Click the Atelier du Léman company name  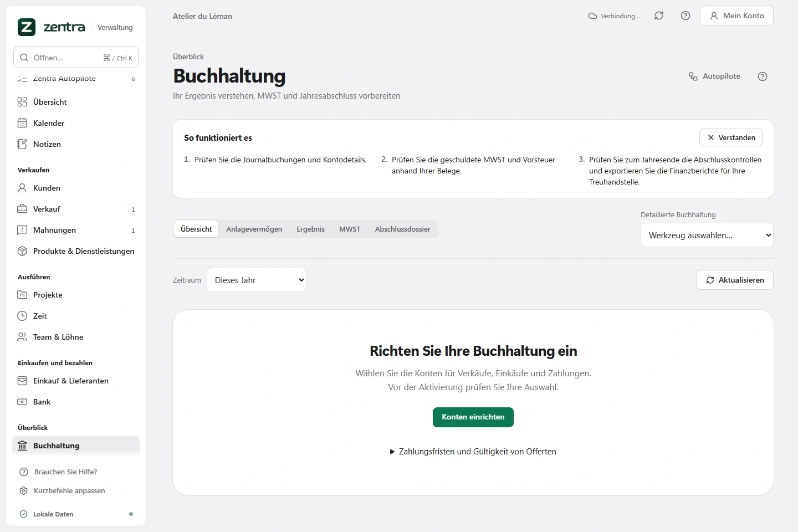point(202,16)
